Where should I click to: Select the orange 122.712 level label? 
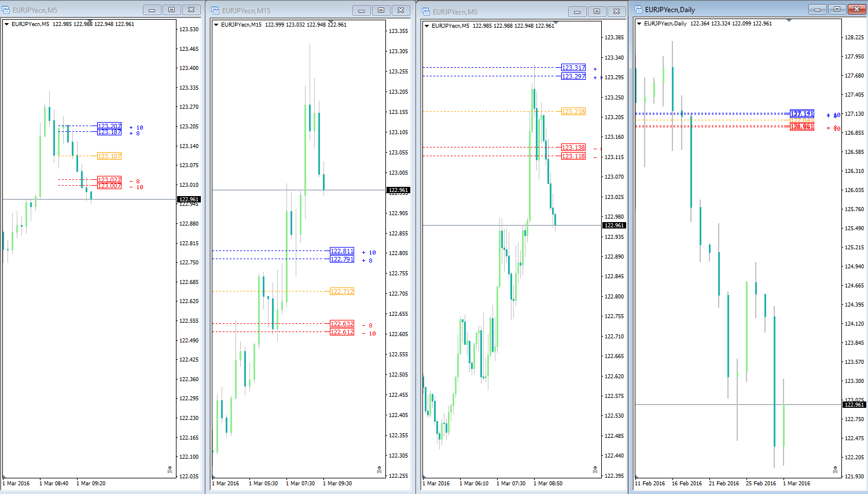[342, 292]
